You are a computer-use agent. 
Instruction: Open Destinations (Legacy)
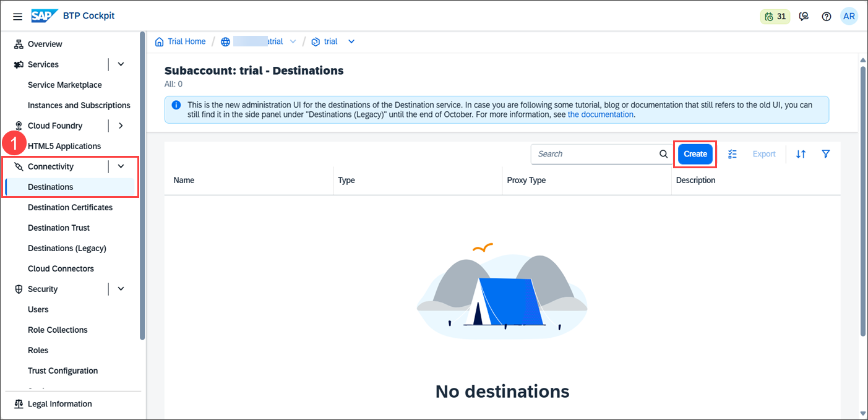(67, 248)
